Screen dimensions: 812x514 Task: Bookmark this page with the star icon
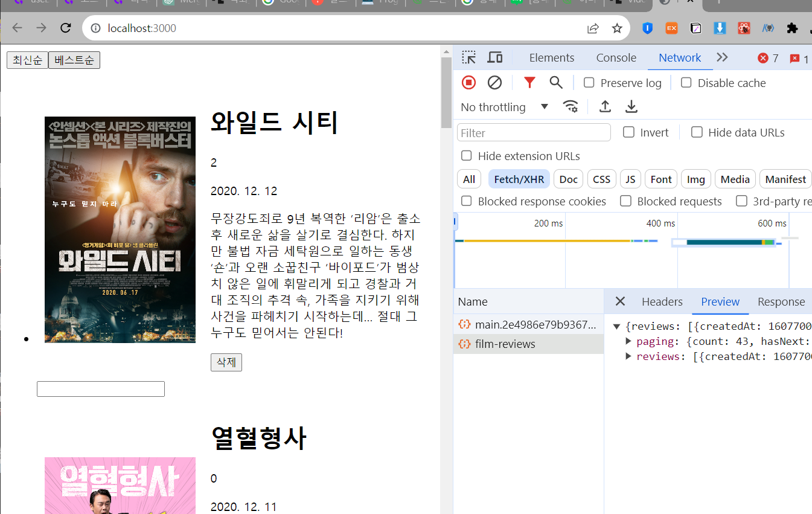[x=617, y=28]
